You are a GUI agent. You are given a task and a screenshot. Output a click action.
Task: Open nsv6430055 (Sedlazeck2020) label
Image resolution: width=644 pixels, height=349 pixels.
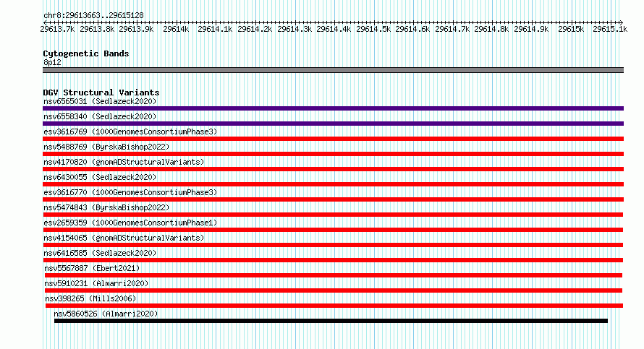point(100,177)
